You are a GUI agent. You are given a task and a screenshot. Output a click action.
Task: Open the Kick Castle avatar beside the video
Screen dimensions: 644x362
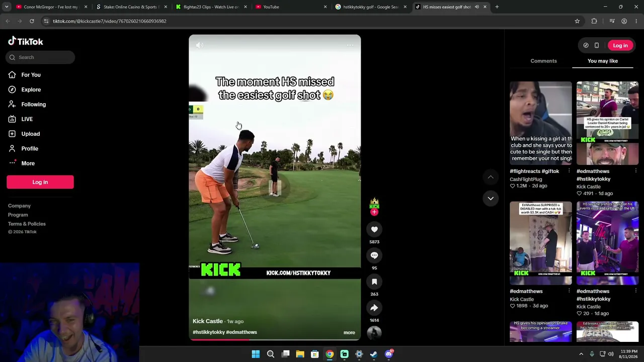point(374,204)
